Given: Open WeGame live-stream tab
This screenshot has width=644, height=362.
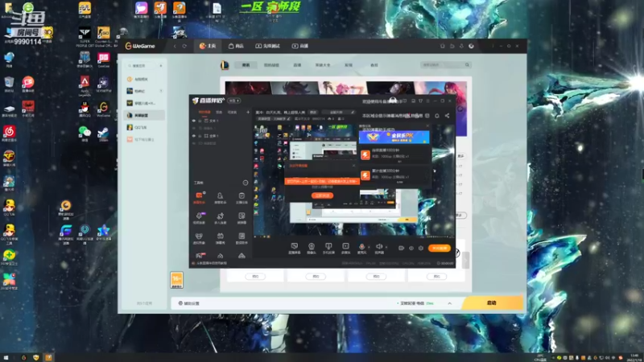Looking at the screenshot, I should (300, 46).
